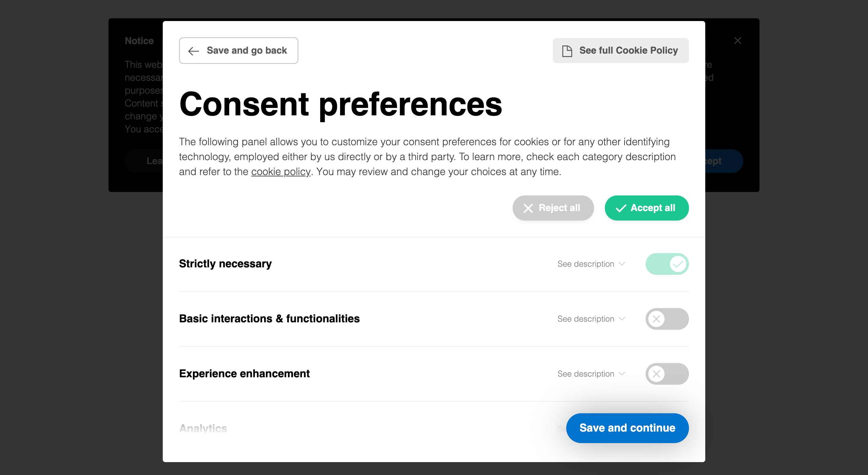Follow the cookie policy link
The image size is (868, 475).
(x=281, y=172)
